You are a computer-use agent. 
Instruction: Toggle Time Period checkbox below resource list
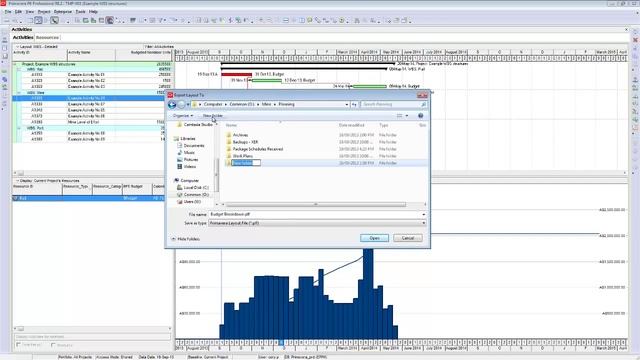tap(19, 345)
